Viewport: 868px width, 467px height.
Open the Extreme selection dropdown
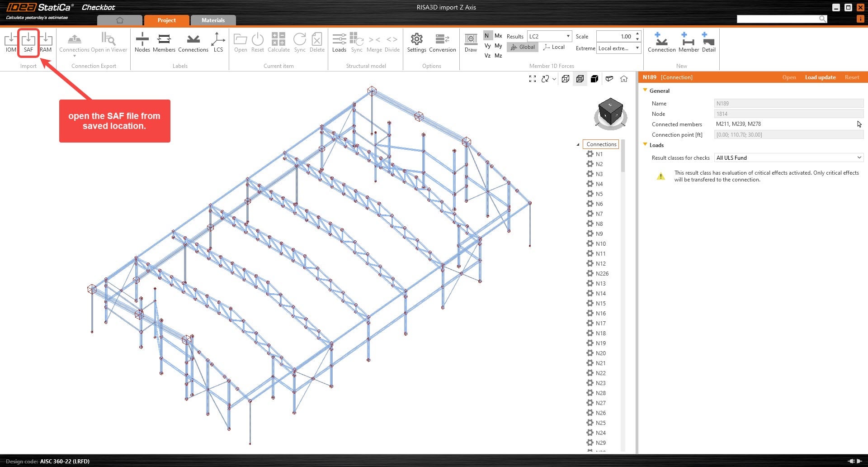pos(637,48)
